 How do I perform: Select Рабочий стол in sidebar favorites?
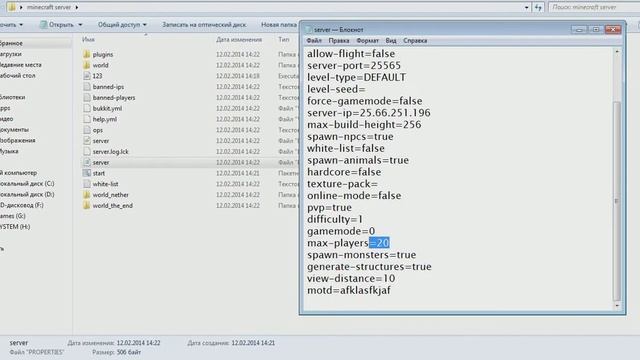(x=18, y=76)
